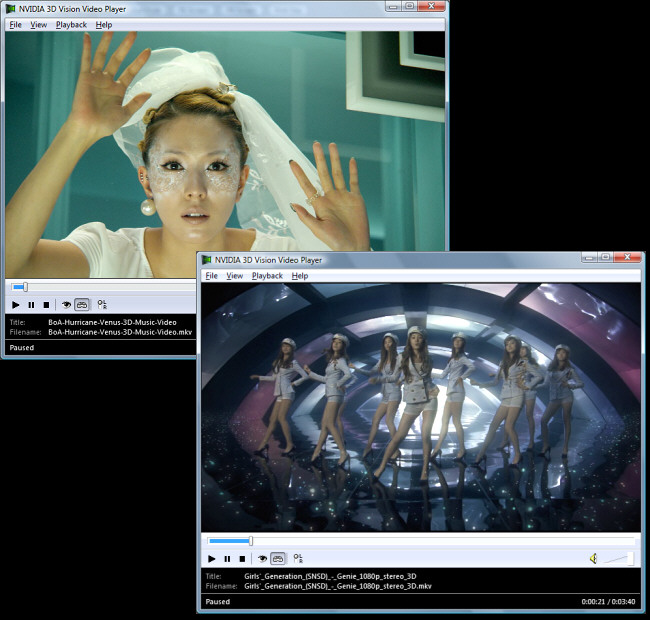
Task: Stop playback in the Girls' Generation player window
Action: 243,559
